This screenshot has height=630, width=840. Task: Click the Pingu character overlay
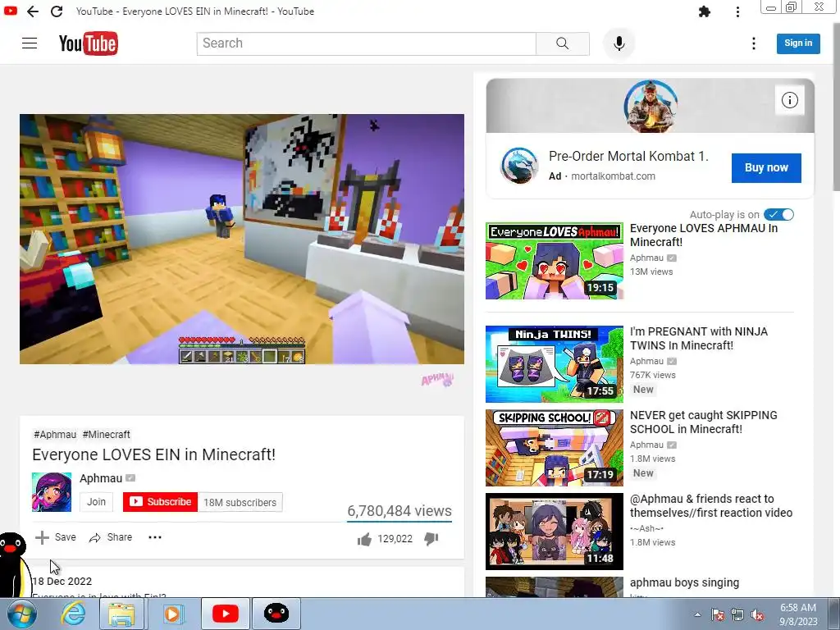coord(13,564)
